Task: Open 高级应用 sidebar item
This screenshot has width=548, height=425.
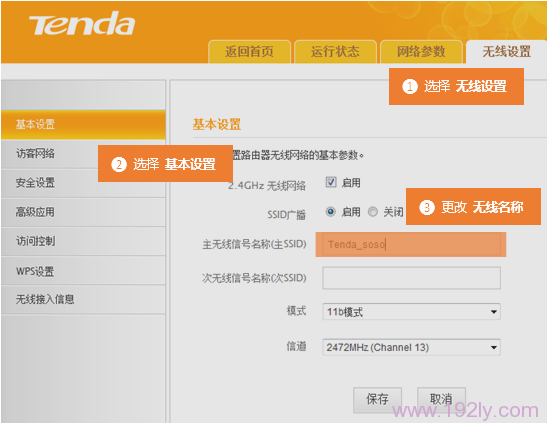Action: pyautogui.click(x=83, y=212)
